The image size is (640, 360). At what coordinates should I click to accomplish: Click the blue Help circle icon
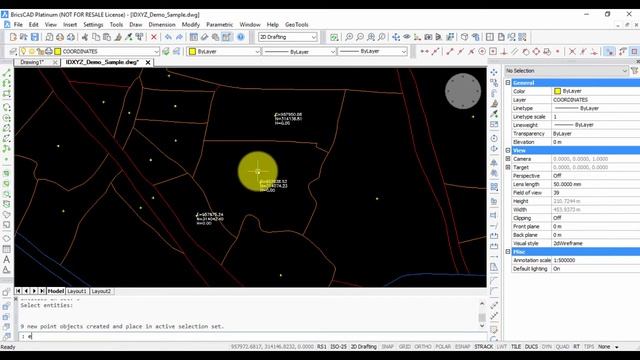[241, 37]
